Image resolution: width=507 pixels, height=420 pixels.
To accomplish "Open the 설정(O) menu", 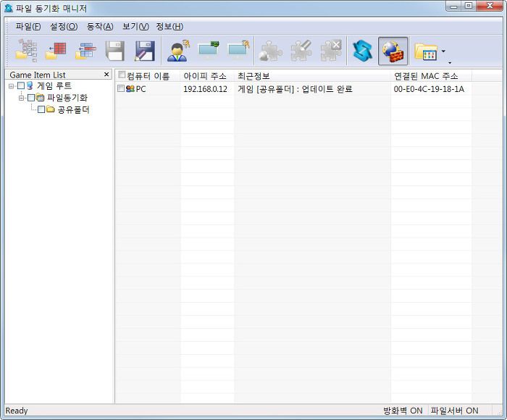I will [x=64, y=27].
